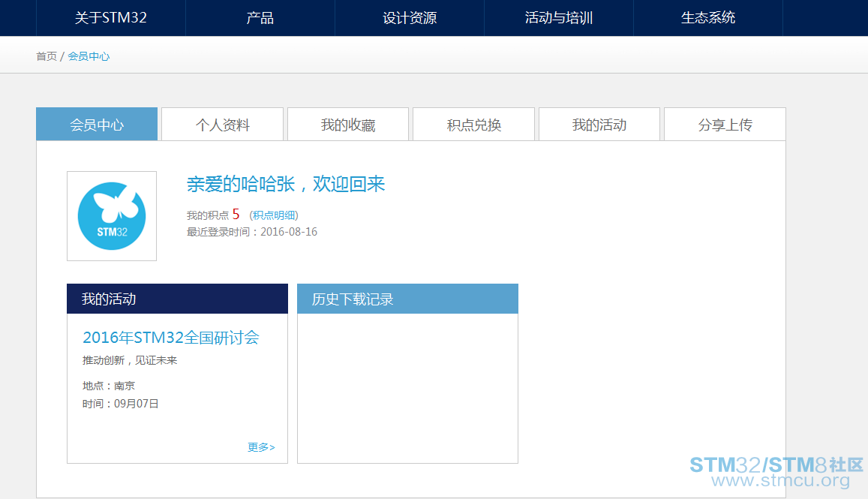This screenshot has width=868, height=499.
Task: Switch to the 我的收藏 tab
Action: [x=348, y=125]
